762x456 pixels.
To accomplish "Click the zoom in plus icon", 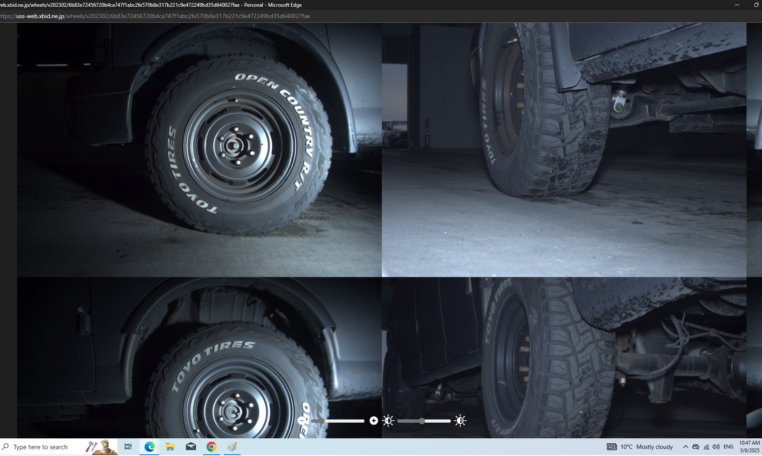I will click(373, 421).
